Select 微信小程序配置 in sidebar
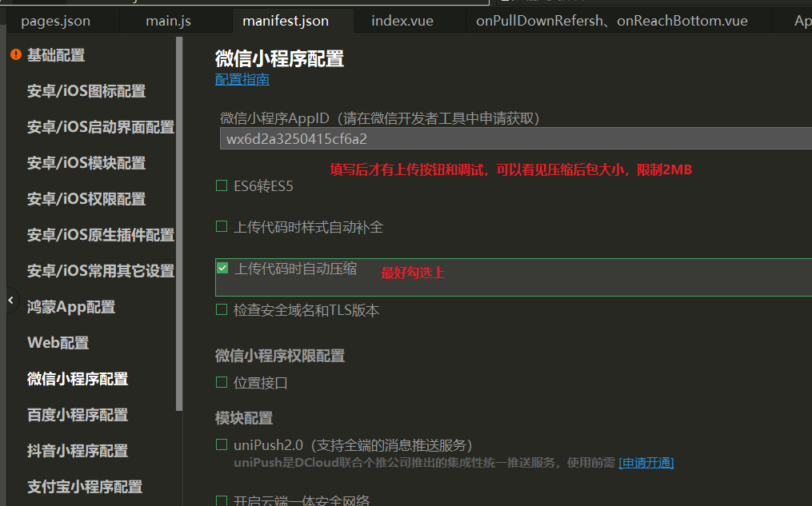812x506 pixels. 78,379
